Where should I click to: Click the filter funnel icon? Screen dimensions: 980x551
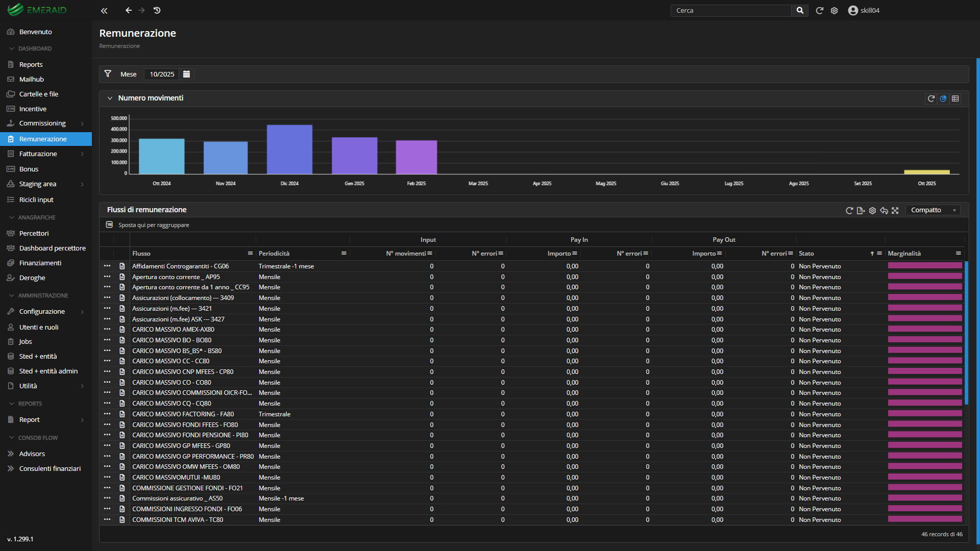tap(108, 74)
